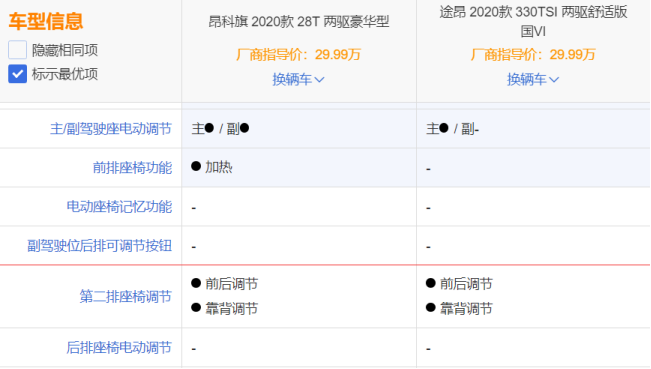Open the 后排座椅电动调节 row link
Viewport: 651px width, 369px height.
click(119, 348)
